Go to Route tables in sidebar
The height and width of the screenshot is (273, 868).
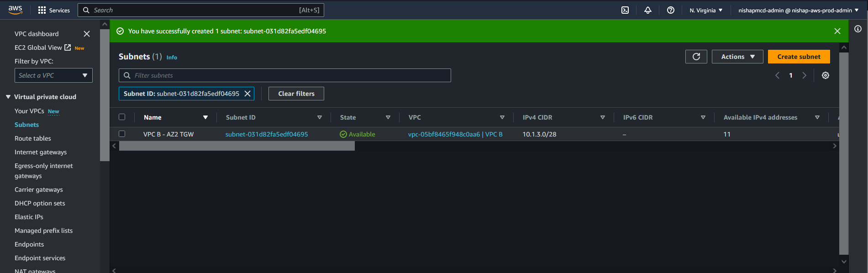tap(33, 138)
